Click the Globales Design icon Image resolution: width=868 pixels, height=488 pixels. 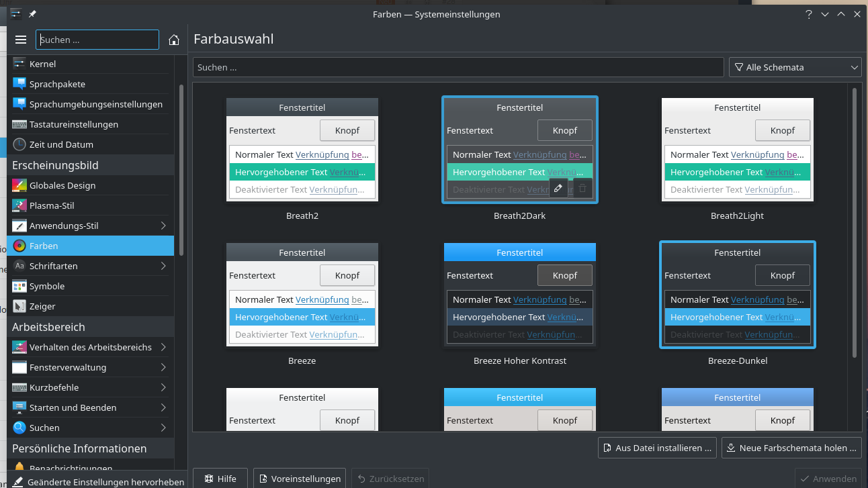(x=19, y=185)
